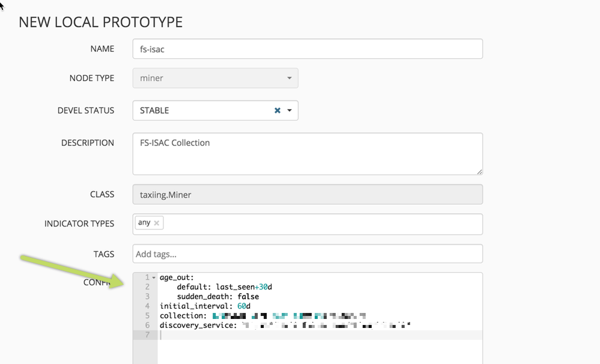Click the Add tags input

click(x=307, y=254)
